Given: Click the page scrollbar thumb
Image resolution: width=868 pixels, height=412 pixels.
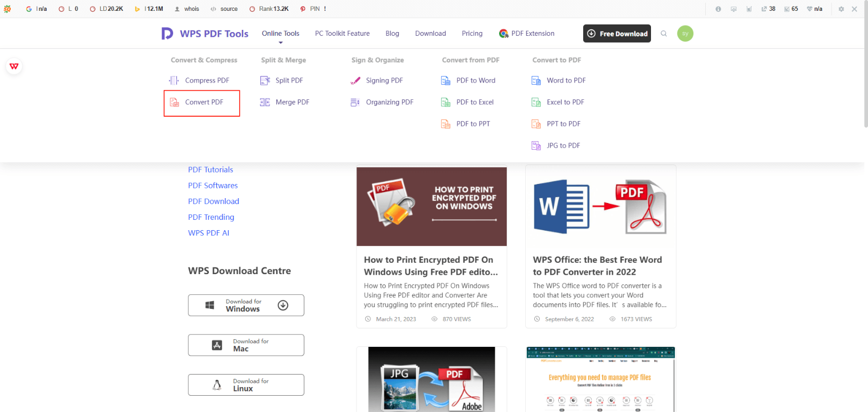Looking at the screenshot, I should pyautogui.click(x=866, y=65).
